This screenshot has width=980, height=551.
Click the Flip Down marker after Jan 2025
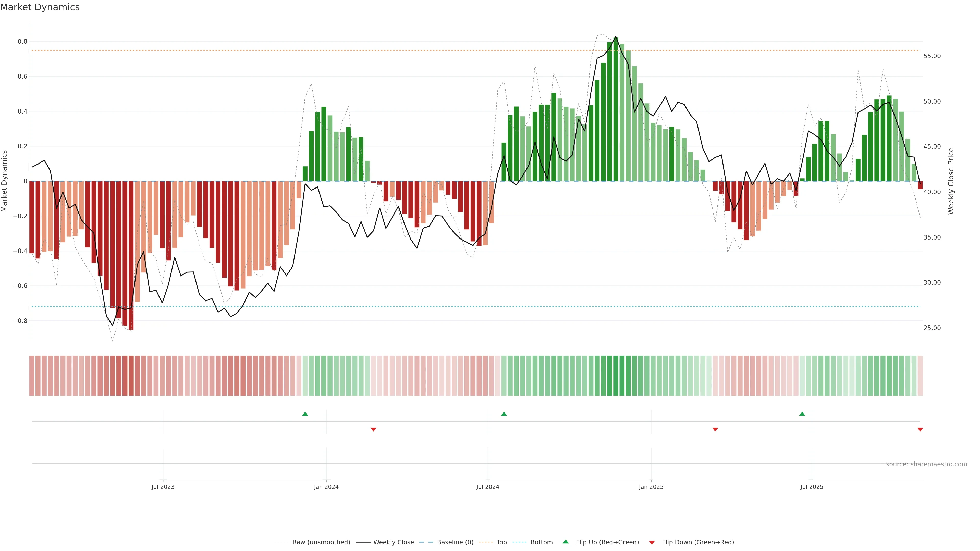(x=715, y=429)
